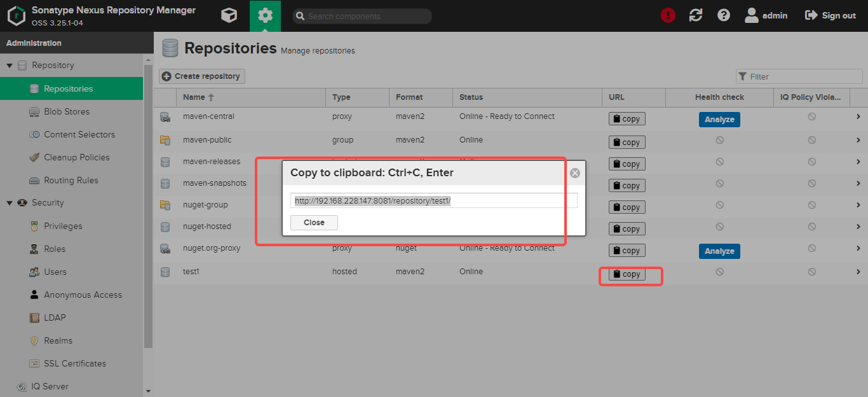Click Sign out
The image size is (868, 397).
coord(831,15)
